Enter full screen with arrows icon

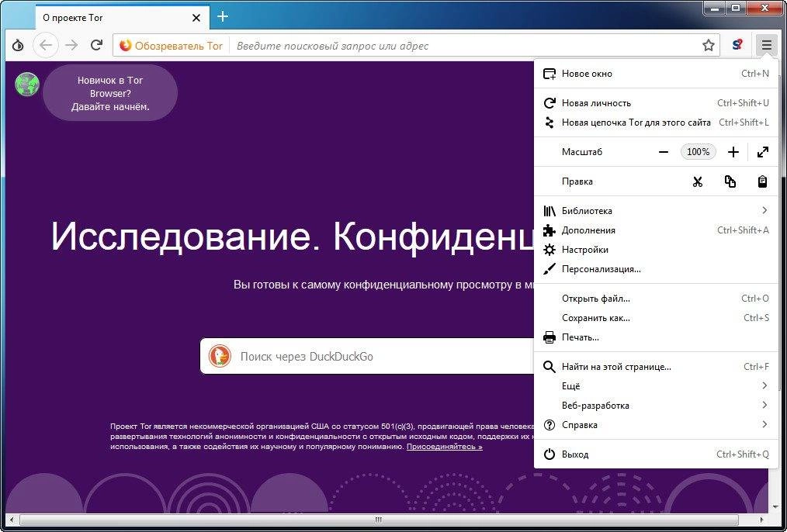pos(763,152)
